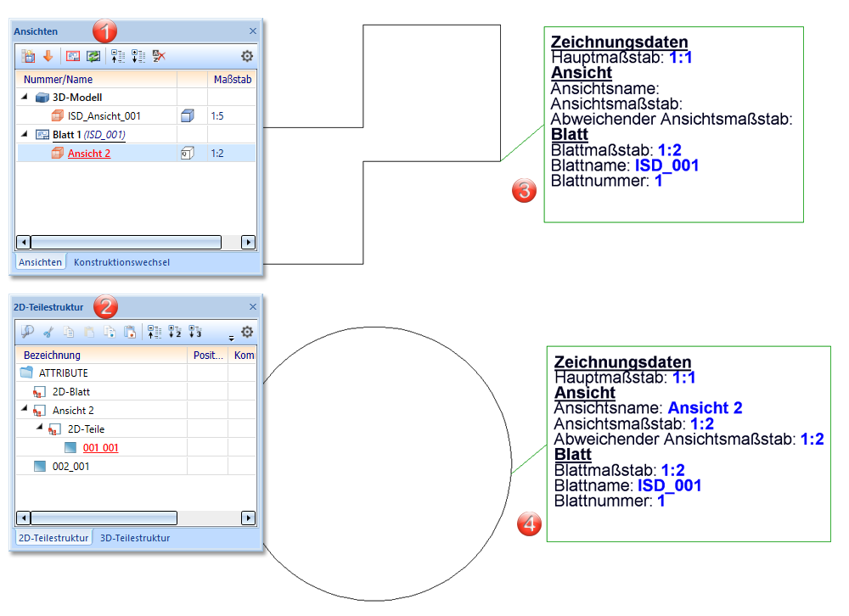Click Kom column header
This screenshot has width=849, height=616.
[243, 356]
